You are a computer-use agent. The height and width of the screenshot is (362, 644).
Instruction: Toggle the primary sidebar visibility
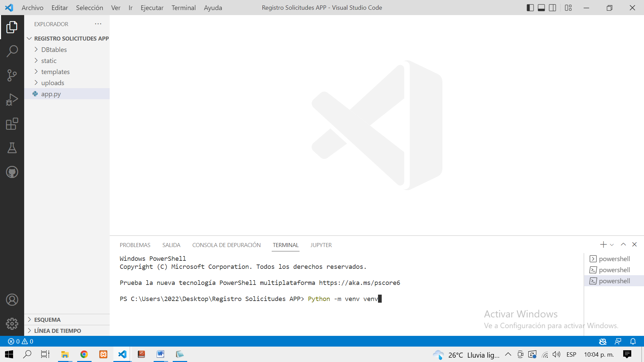tap(530, 7)
